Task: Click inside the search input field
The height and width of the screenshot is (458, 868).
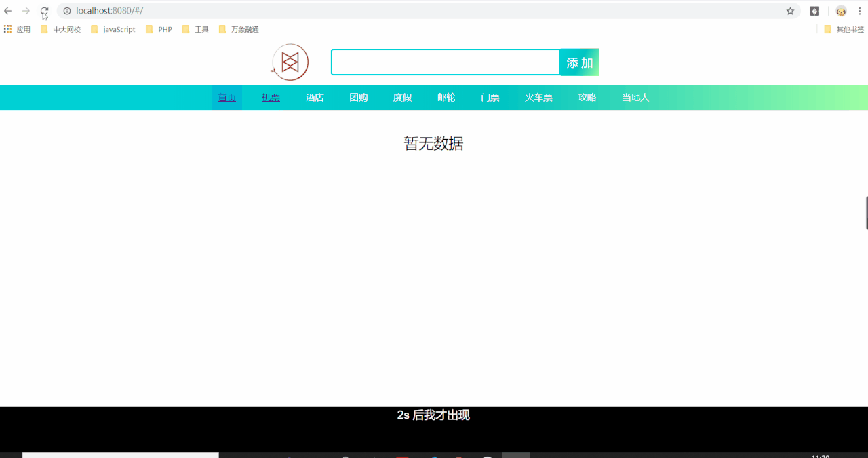Action: click(x=444, y=62)
